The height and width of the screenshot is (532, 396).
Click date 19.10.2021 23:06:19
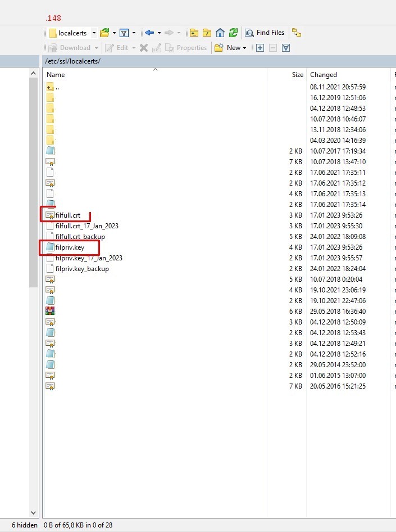[338, 290]
